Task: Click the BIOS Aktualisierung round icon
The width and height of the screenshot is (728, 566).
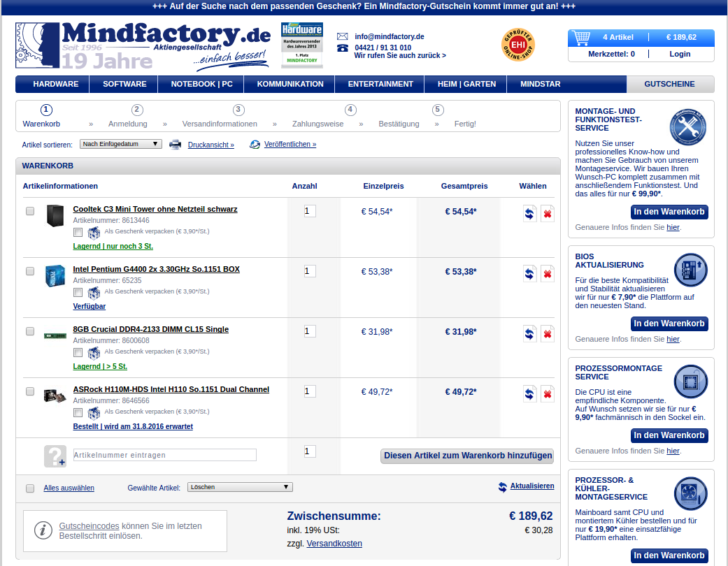Action: 690,270
